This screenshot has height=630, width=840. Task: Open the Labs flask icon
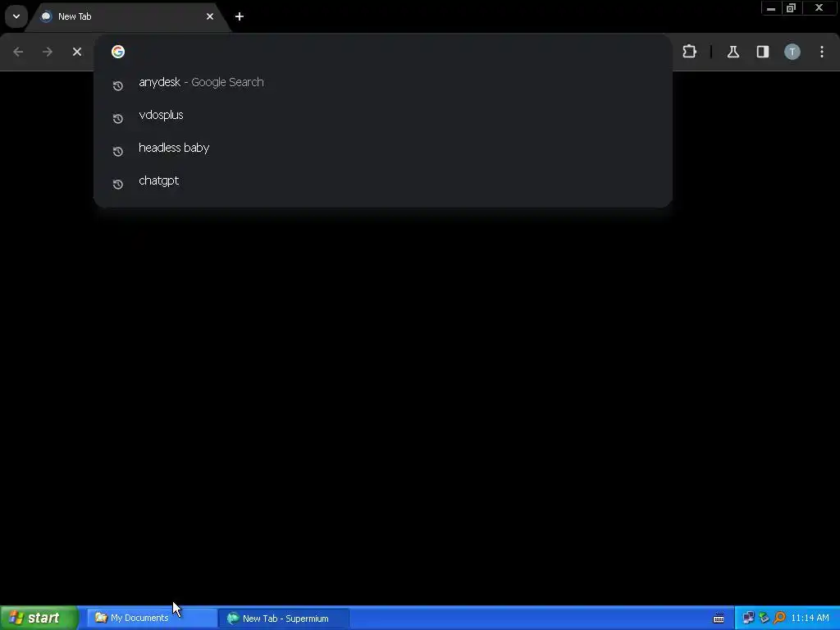pos(733,52)
